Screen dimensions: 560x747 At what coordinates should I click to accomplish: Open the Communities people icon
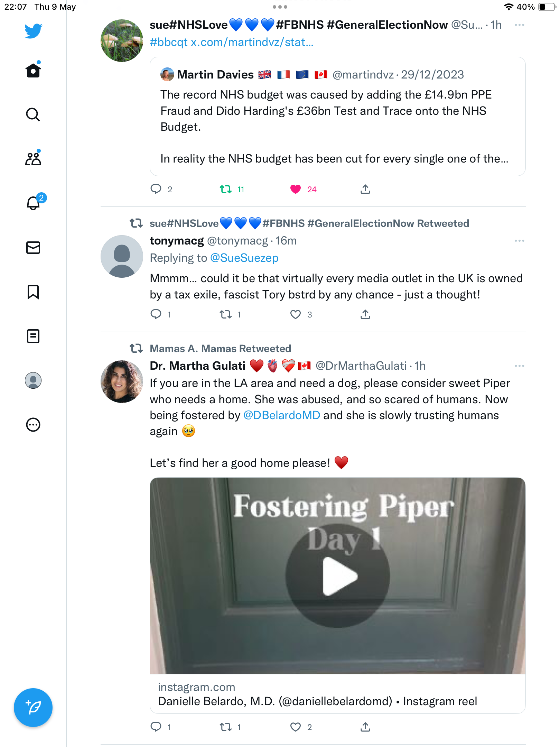(33, 158)
